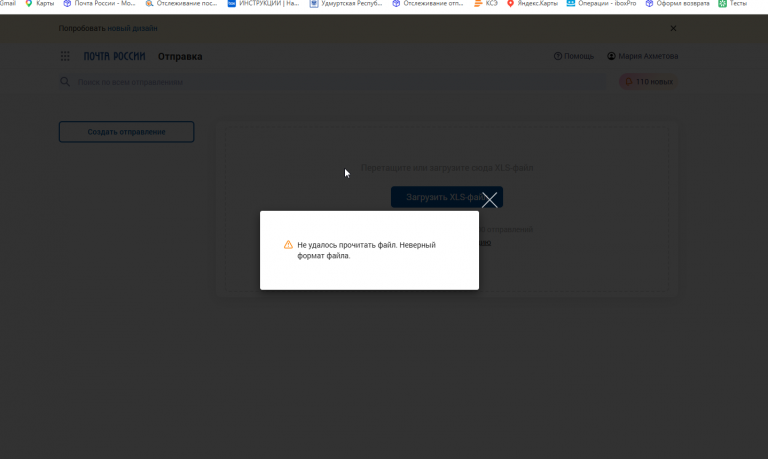Open the Карты bookmark
The width and height of the screenshot is (768, 459).
(x=40, y=3)
